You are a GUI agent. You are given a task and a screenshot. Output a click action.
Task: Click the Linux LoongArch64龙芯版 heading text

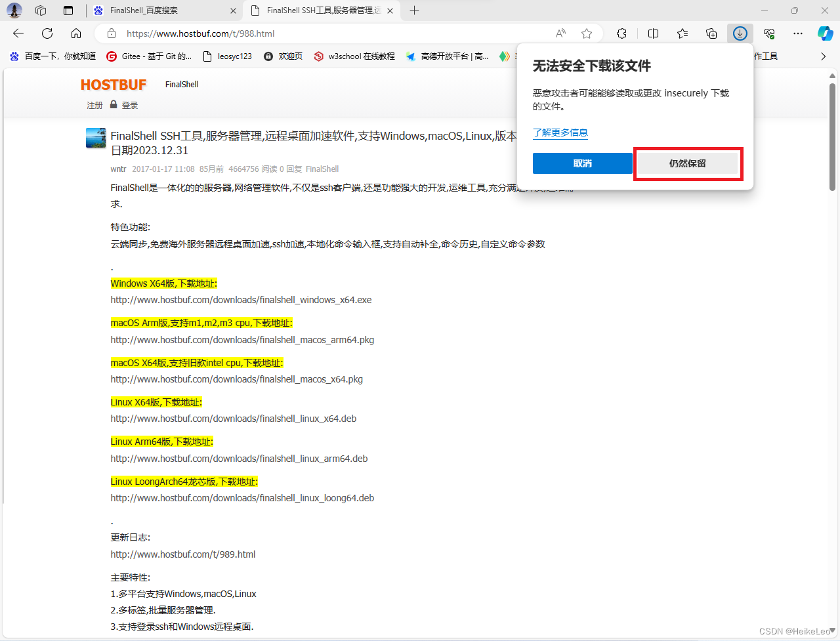184,482
